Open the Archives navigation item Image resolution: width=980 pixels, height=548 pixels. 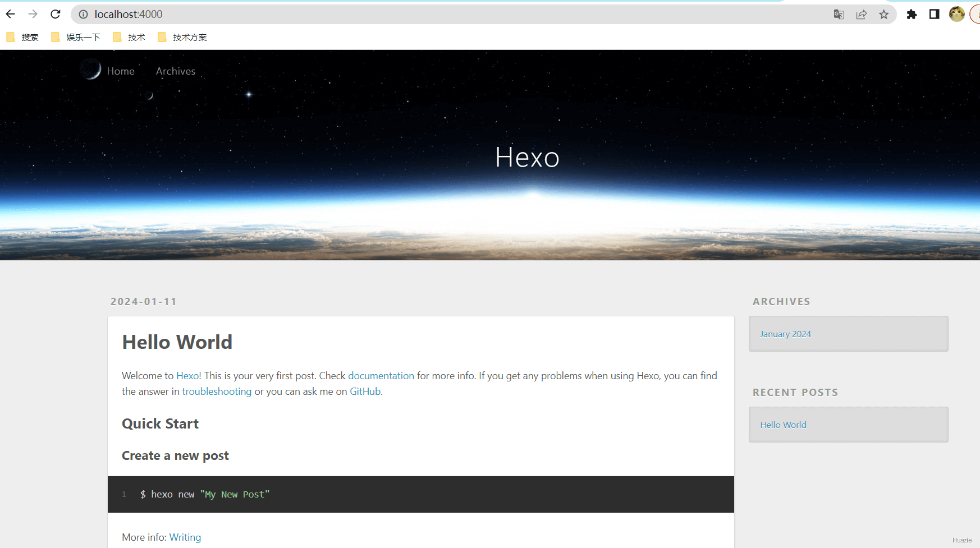coord(176,71)
